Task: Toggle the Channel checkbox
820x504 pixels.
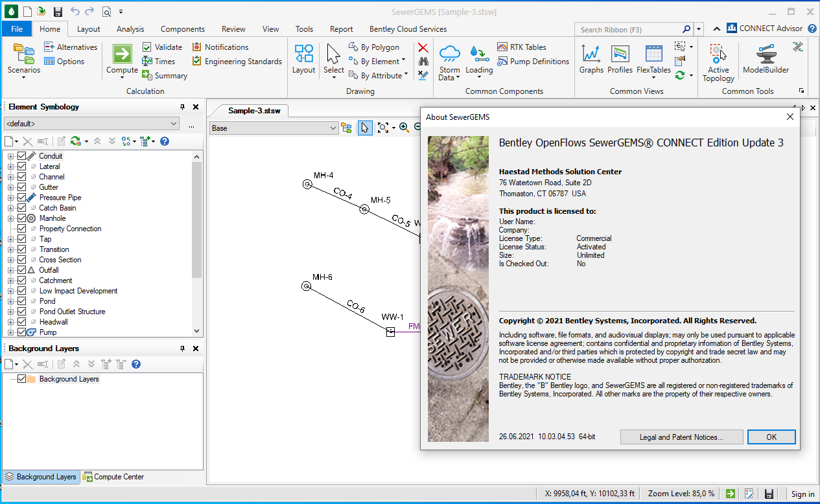Action: [x=21, y=177]
